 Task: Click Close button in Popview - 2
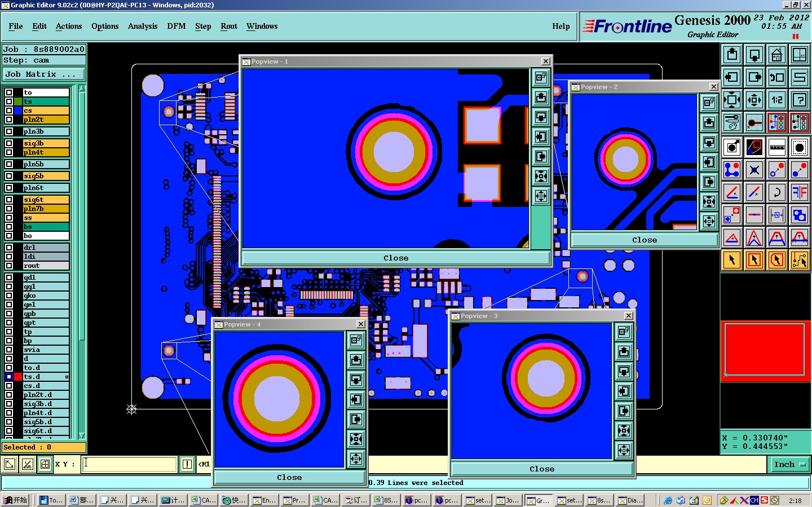(645, 240)
